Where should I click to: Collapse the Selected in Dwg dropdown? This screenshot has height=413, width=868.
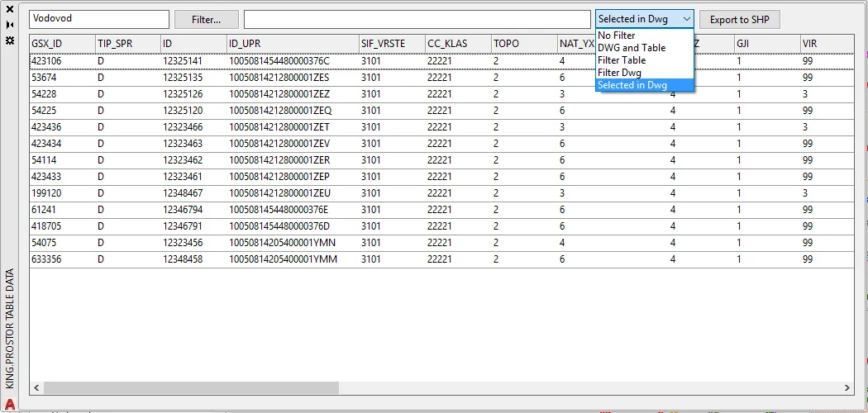click(686, 19)
